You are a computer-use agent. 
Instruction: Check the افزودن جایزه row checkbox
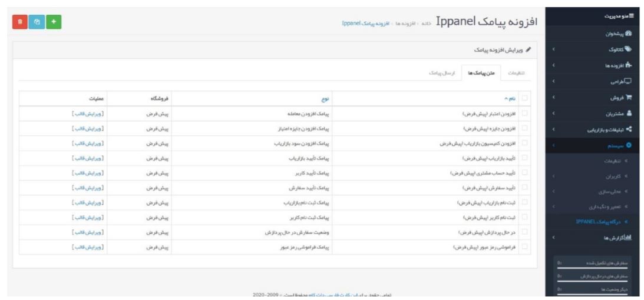pyautogui.click(x=524, y=128)
